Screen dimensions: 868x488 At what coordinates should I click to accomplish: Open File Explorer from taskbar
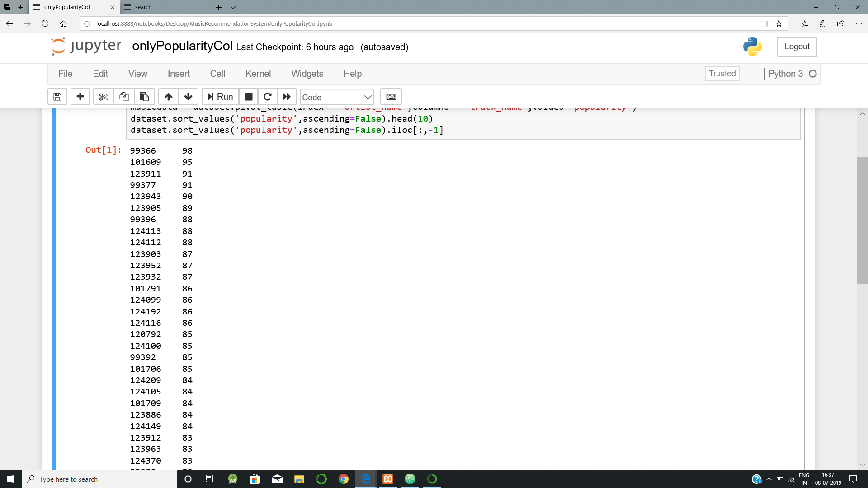click(x=299, y=479)
